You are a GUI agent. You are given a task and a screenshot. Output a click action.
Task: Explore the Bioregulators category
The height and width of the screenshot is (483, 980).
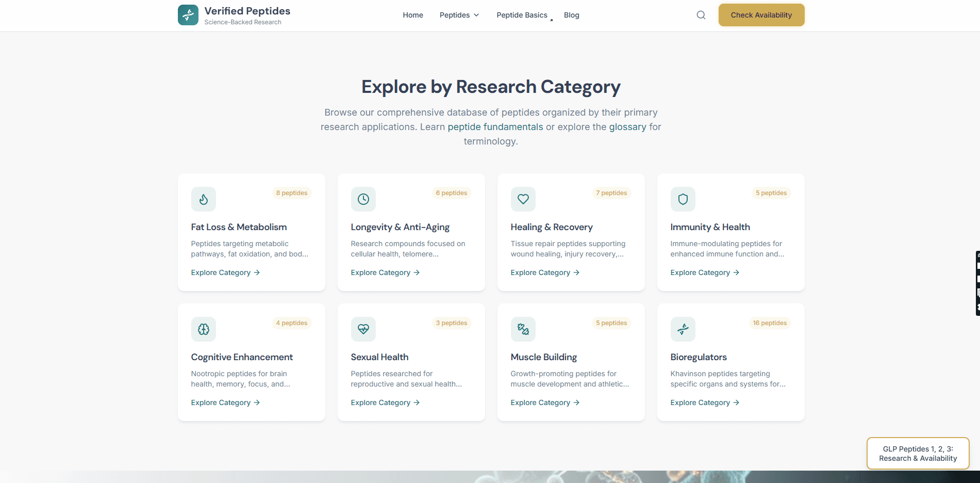(705, 403)
